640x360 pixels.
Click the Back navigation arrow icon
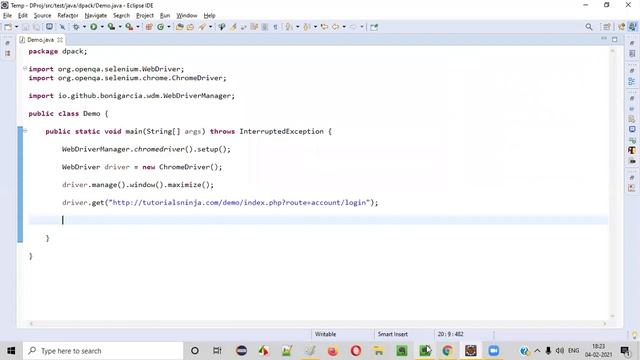pyautogui.click(x=336, y=27)
